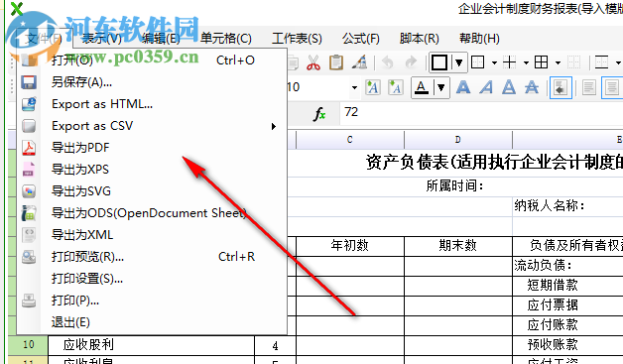
Task: Choose 打印(P)... to print
Action: [152, 301]
